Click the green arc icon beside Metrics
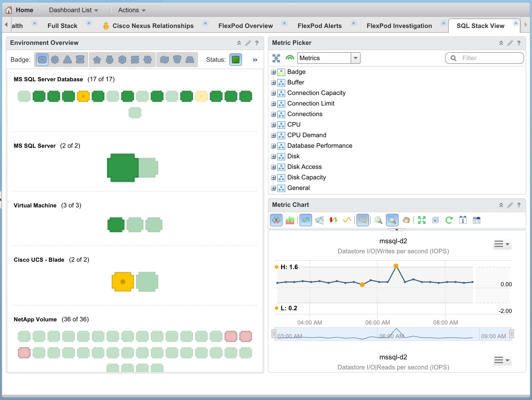The width and height of the screenshot is (532, 400). pos(290,58)
